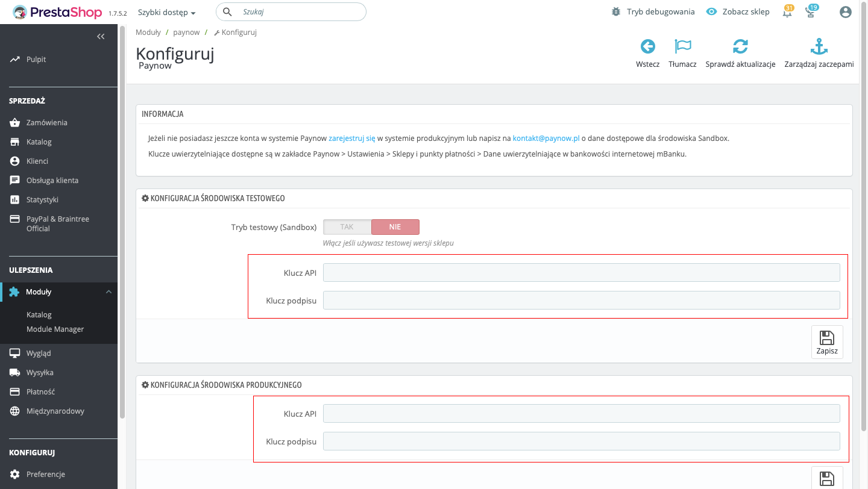Click the paynow breadcrumb link
The height and width of the screenshot is (489, 868).
(x=186, y=33)
